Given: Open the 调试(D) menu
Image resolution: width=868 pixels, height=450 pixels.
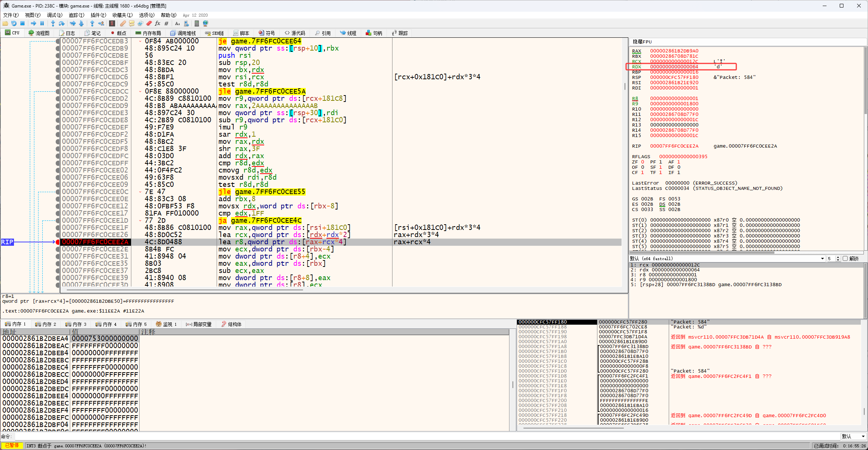Looking at the screenshot, I should 54,15.
